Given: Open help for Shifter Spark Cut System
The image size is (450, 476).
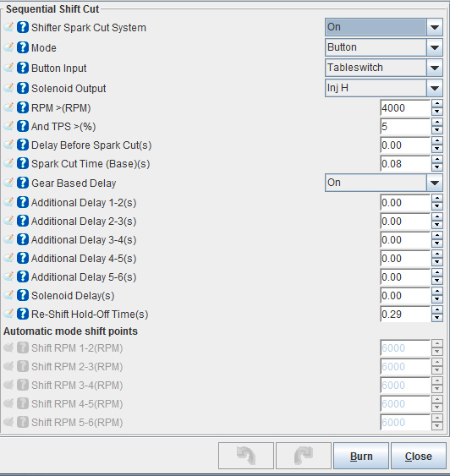Looking at the screenshot, I should [23, 27].
